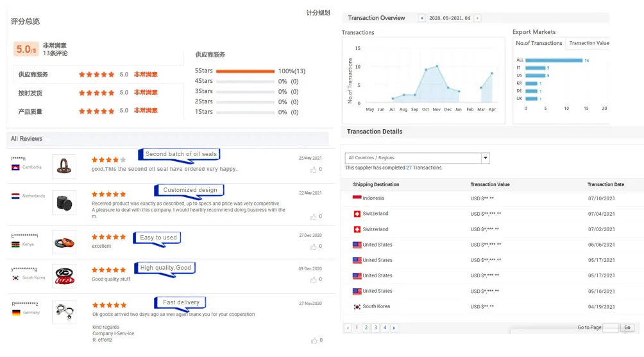Switch to the Transaction Value tab
Image resolution: width=644 pixels, height=357 pixels.
[589, 43]
